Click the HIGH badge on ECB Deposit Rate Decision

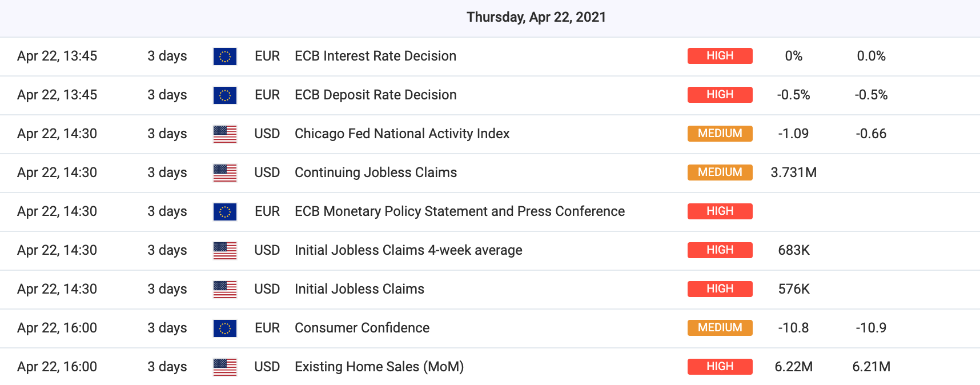coord(720,95)
